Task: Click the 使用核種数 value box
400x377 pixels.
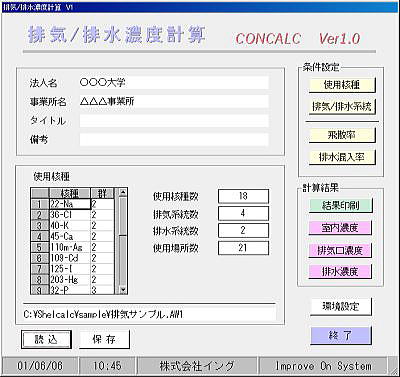Action: [243, 196]
